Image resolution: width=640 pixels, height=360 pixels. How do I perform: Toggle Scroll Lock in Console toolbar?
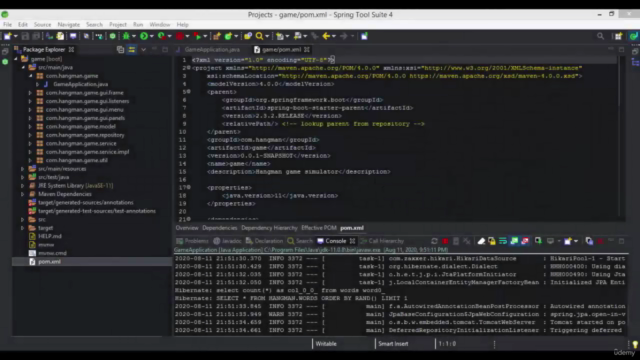click(x=492, y=241)
